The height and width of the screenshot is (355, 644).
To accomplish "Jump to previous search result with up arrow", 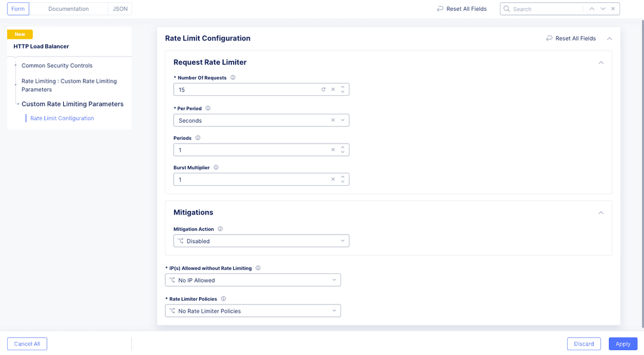I will tap(591, 8).
